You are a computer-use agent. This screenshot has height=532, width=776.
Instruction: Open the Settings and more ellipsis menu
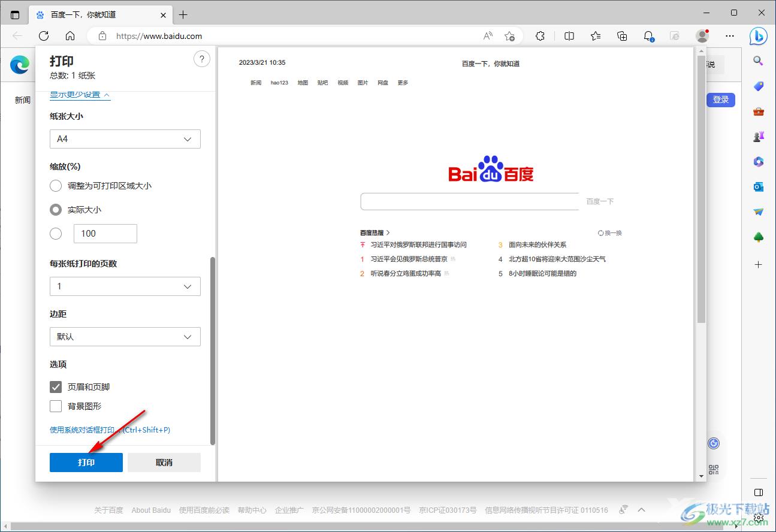pos(730,36)
